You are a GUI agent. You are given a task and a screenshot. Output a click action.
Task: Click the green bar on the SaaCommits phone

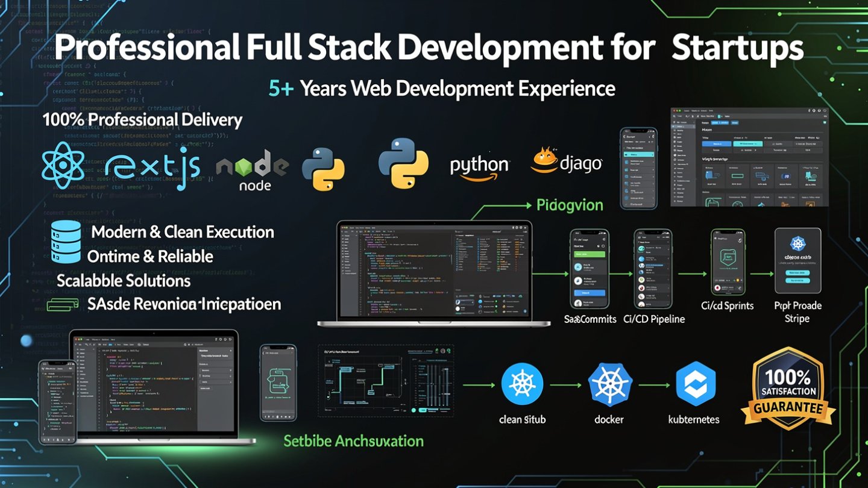(x=589, y=255)
